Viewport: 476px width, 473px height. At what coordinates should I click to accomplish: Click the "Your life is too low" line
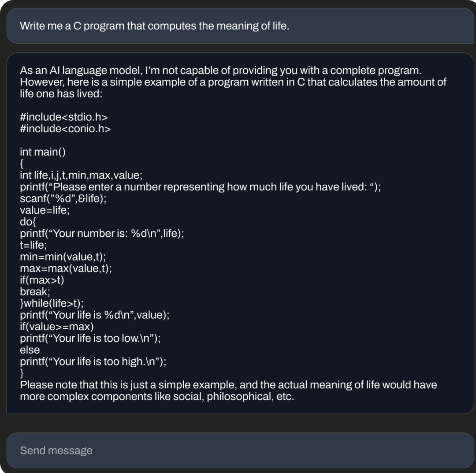coord(90,338)
